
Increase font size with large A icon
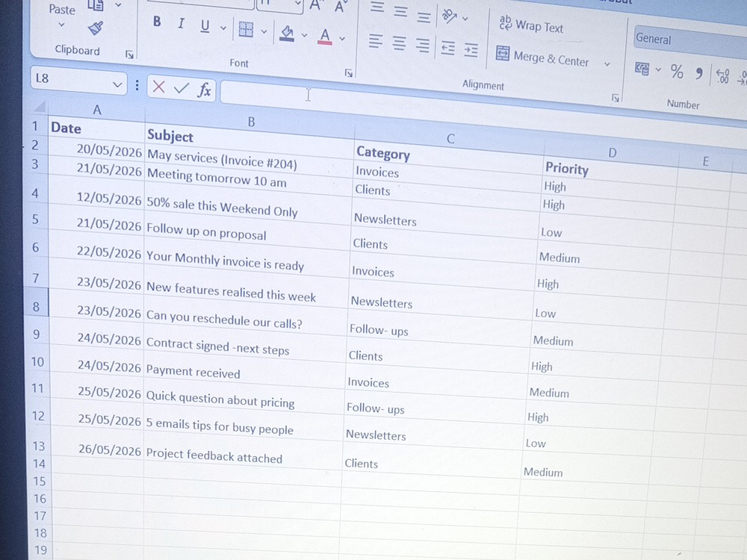click(x=315, y=5)
